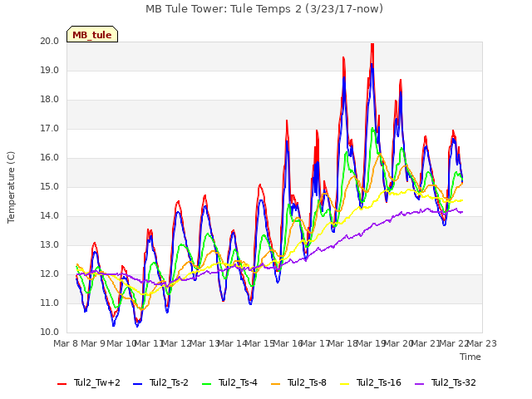
Task: Click the MB_tule annotation label
Action: 92,34
